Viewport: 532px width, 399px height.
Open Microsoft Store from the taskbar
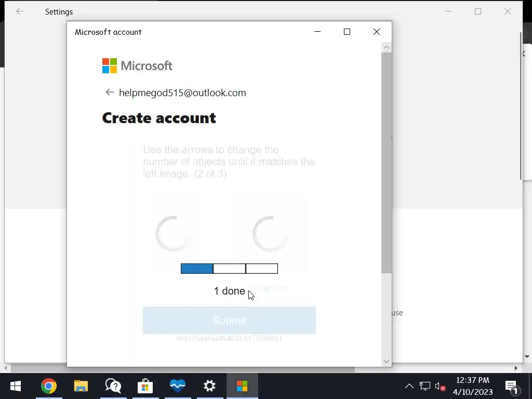coord(145,386)
